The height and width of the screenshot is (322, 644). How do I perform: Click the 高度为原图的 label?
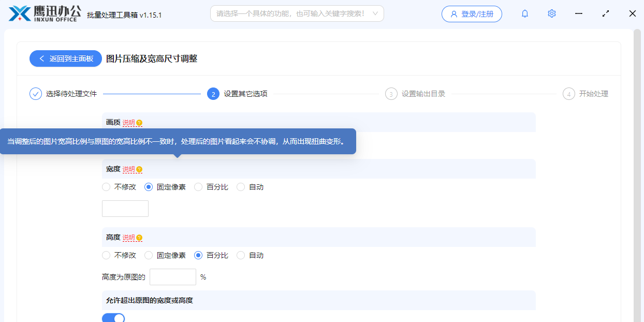point(124,277)
